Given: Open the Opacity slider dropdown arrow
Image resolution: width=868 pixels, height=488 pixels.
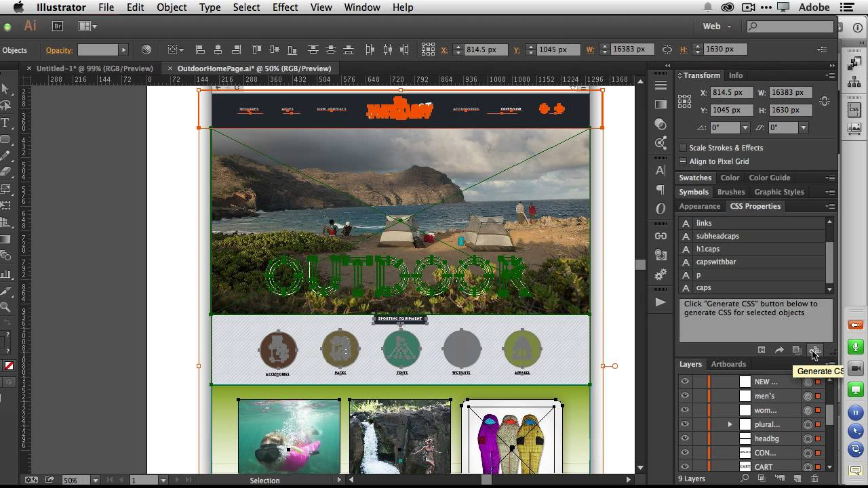Looking at the screenshot, I should (123, 49).
